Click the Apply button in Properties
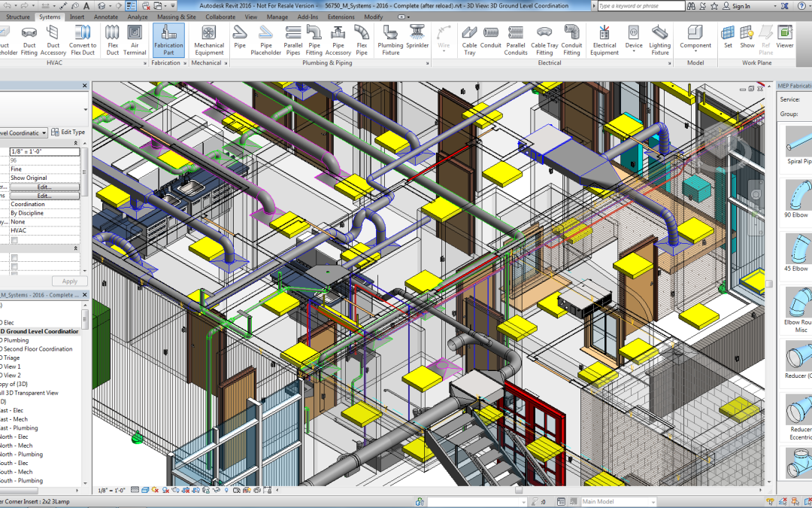812x508 pixels. click(69, 281)
